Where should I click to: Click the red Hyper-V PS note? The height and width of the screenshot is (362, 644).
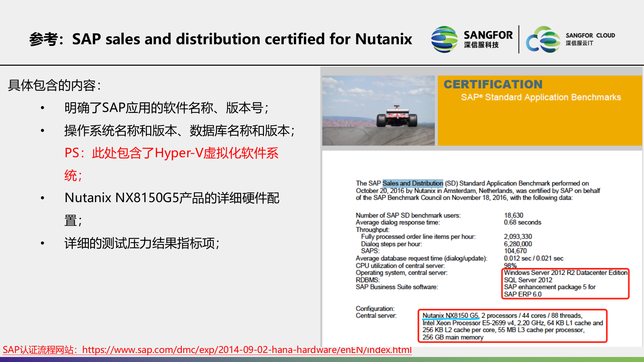click(171, 153)
